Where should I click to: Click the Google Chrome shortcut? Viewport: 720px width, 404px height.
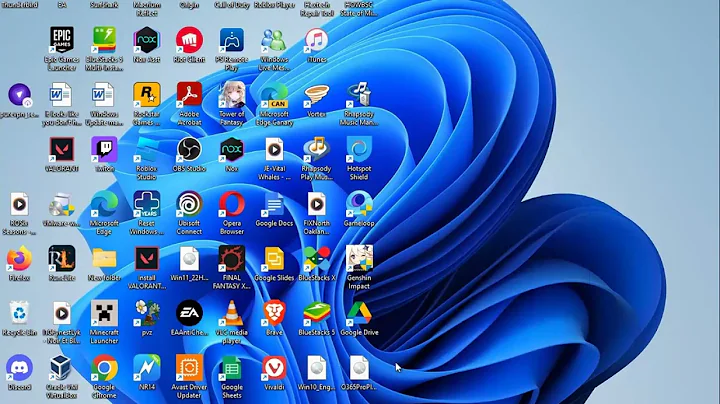(x=104, y=368)
